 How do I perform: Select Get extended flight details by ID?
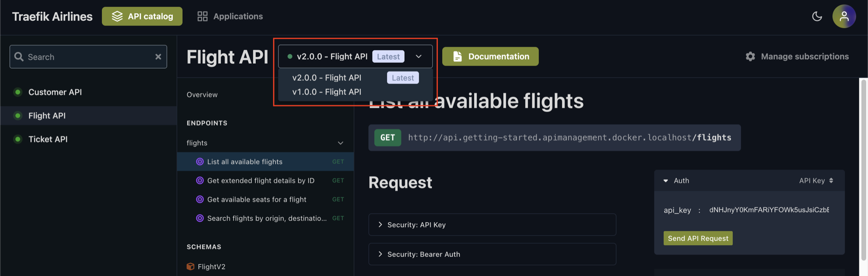[265, 181]
